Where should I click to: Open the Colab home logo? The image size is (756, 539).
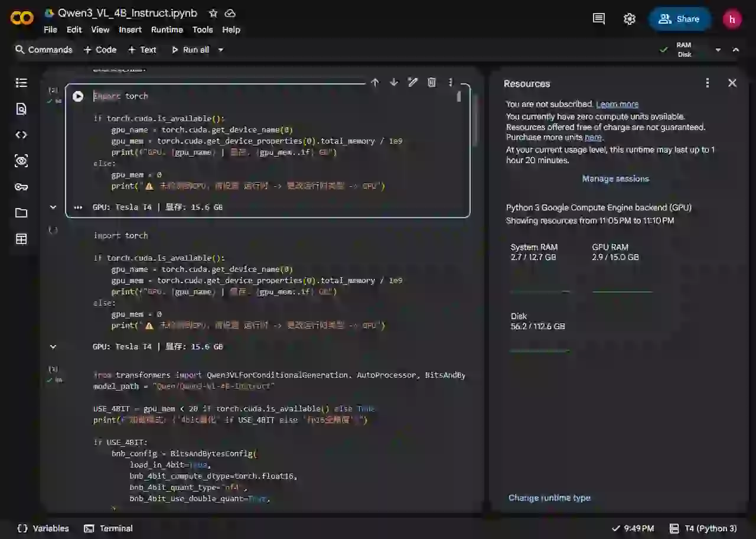(22, 18)
